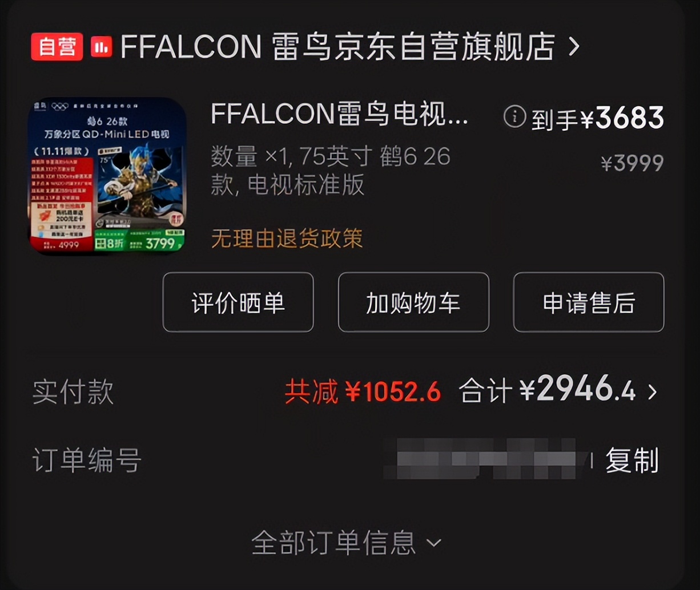Screen dimensions: 700x590
Task: Click the info icon beside 到手 price
Action: coord(514,117)
